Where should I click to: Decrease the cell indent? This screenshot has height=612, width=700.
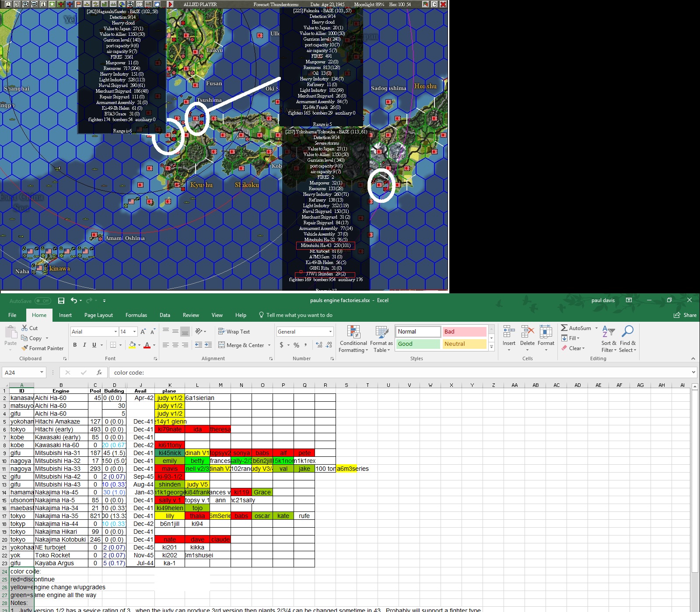point(198,345)
